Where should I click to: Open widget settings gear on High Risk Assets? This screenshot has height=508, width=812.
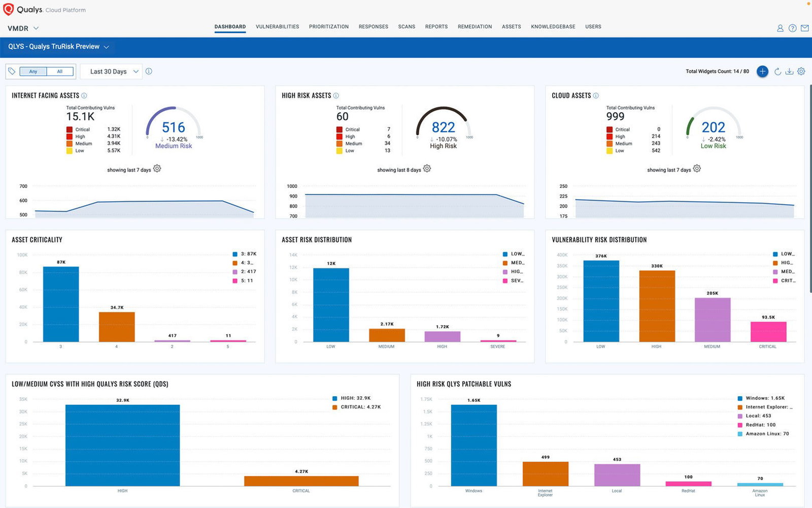point(427,168)
